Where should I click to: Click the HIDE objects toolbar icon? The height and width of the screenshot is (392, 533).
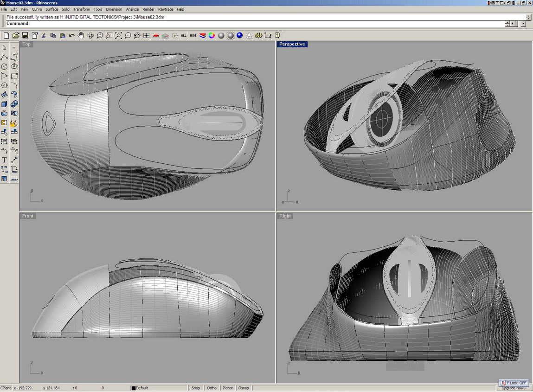pos(193,35)
